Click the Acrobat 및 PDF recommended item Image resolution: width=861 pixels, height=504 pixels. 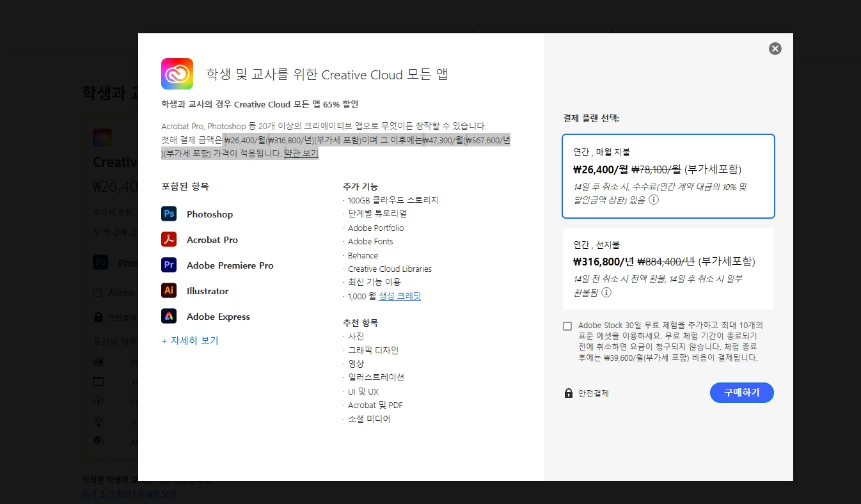point(375,405)
